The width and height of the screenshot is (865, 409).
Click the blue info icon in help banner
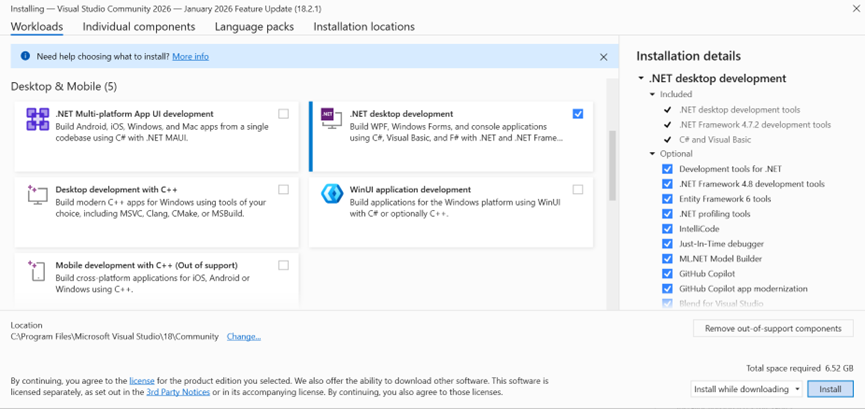click(25, 56)
